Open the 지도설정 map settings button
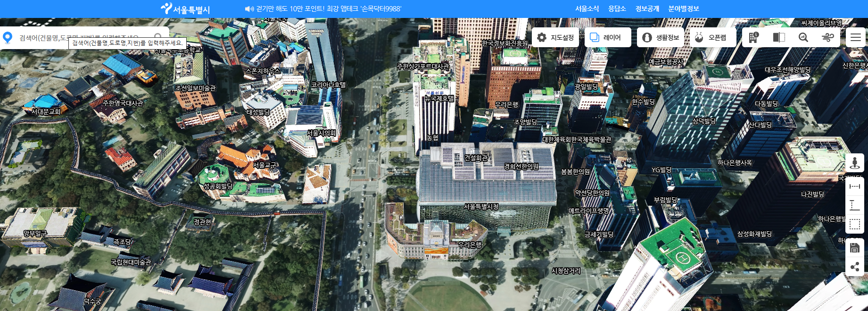868x311 pixels. click(555, 37)
